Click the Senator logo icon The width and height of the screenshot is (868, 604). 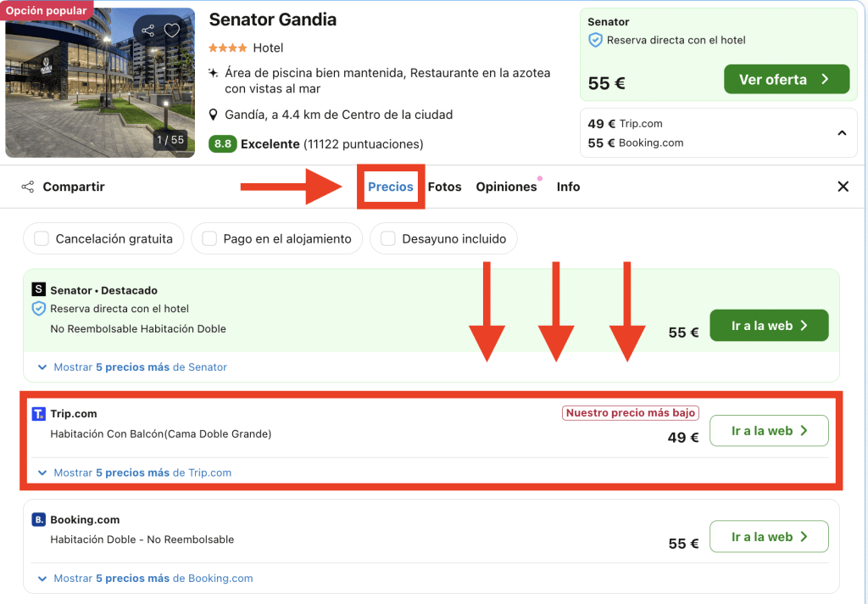click(x=38, y=290)
